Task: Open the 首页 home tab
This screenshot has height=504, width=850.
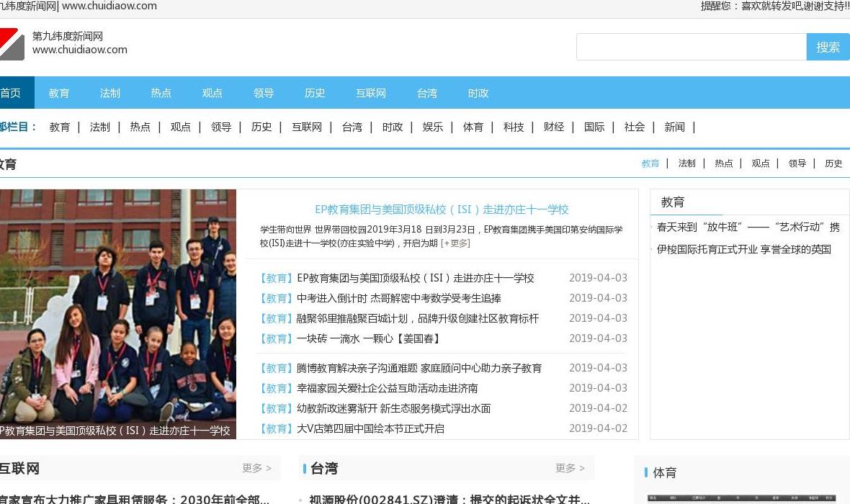Action: (17, 93)
